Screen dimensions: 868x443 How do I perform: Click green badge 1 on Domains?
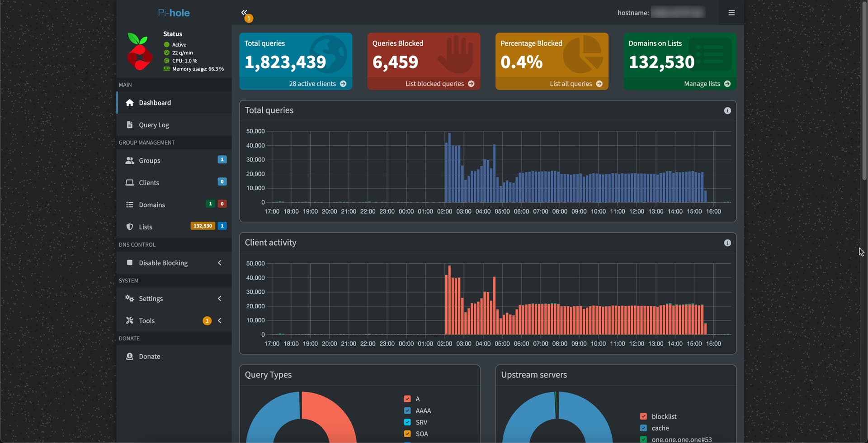(x=210, y=204)
